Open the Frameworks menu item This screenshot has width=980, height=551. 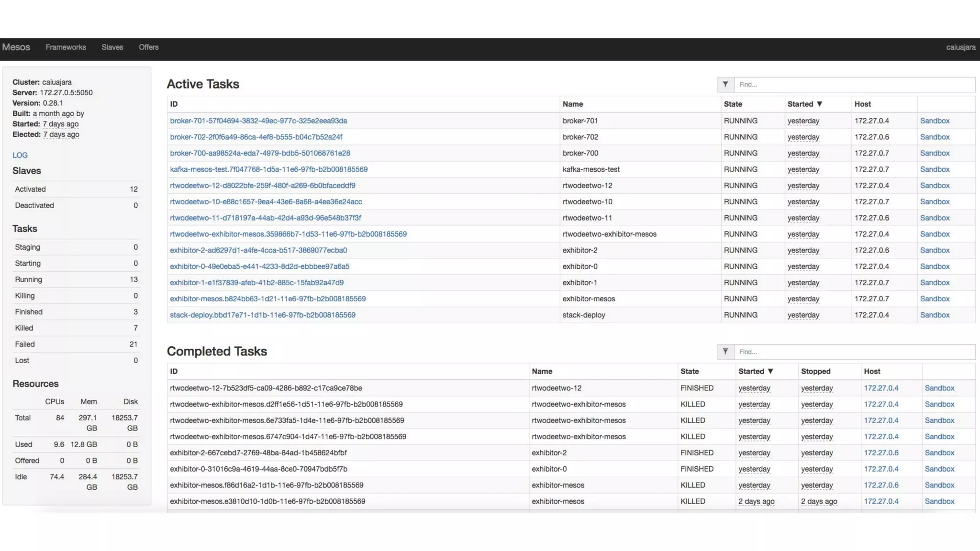pyautogui.click(x=66, y=47)
